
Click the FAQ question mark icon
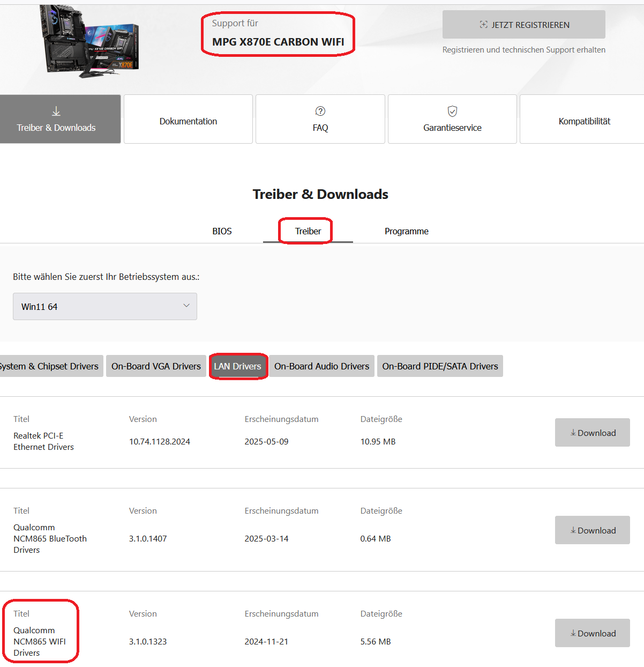click(320, 111)
